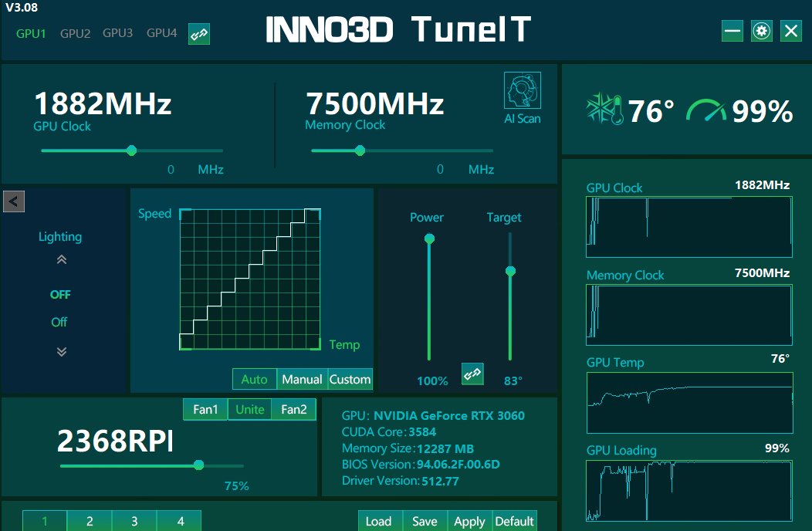Viewport: 812px width, 531px height.
Task: Click the GPU Clock monitoring graph
Action: click(689, 227)
